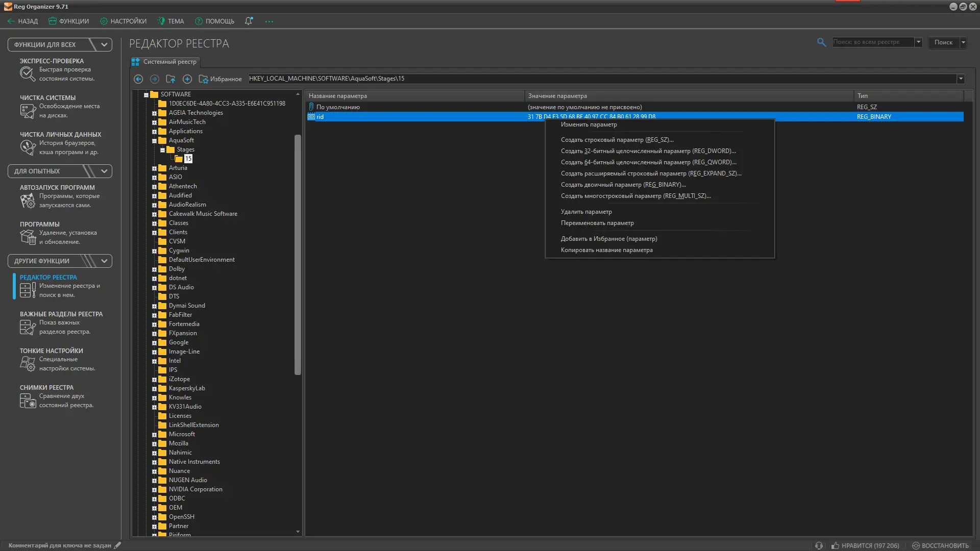
Task: Open the search scope dropdown arrow
Action: coord(918,42)
